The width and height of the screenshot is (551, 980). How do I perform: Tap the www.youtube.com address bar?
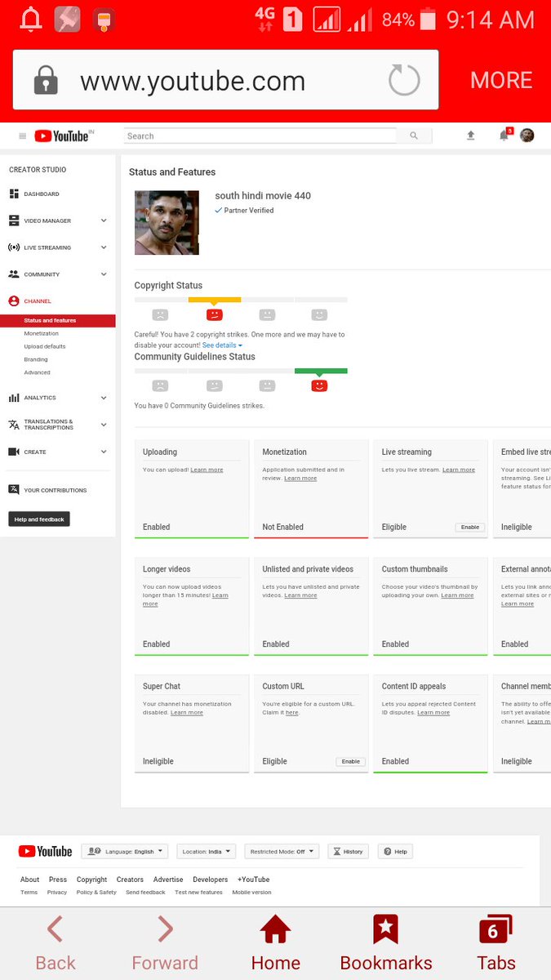pos(225,80)
